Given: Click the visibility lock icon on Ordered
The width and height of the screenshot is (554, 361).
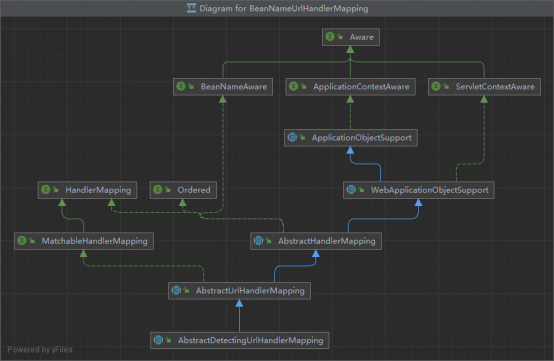Looking at the screenshot, I should [x=168, y=190].
